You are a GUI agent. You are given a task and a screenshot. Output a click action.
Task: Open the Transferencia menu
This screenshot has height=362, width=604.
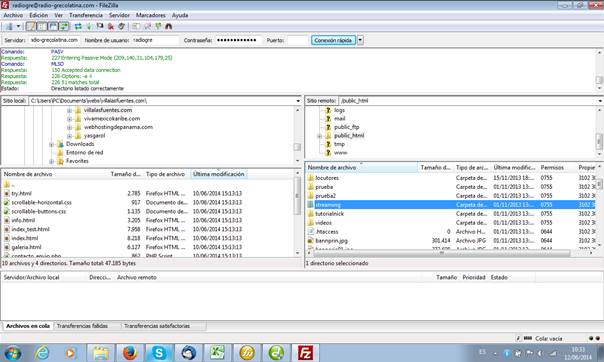click(x=86, y=15)
